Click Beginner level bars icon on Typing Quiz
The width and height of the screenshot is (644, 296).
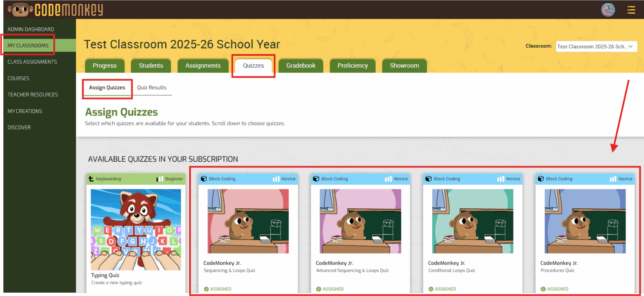pos(160,179)
